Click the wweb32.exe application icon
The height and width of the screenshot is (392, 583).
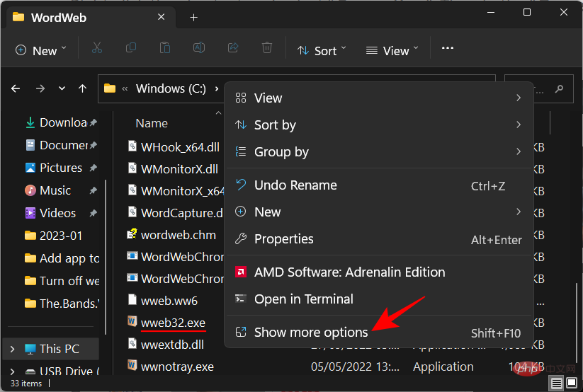click(132, 321)
